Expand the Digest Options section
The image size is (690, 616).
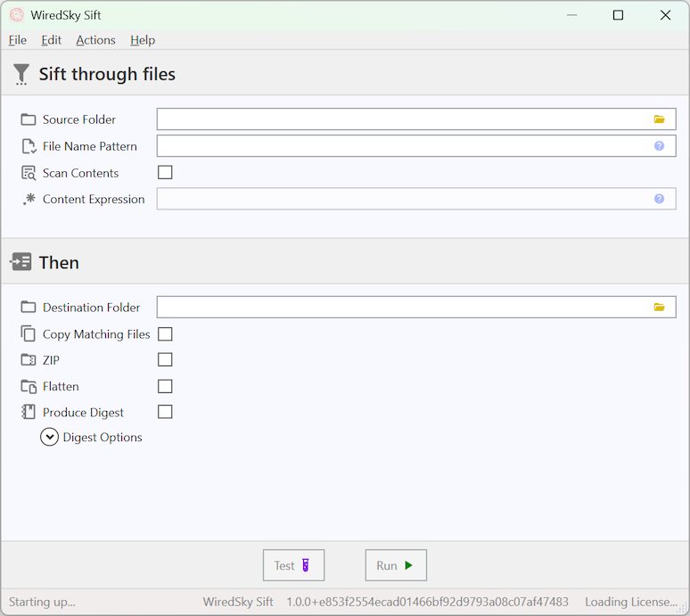click(x=49, y=437)
